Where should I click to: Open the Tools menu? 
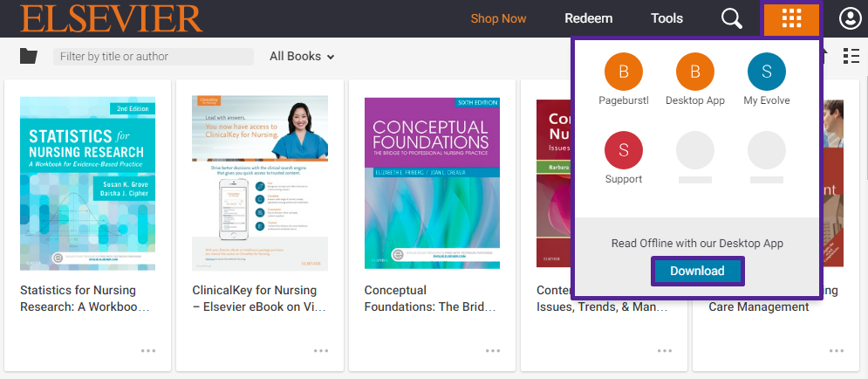click(x=666, y=18)
